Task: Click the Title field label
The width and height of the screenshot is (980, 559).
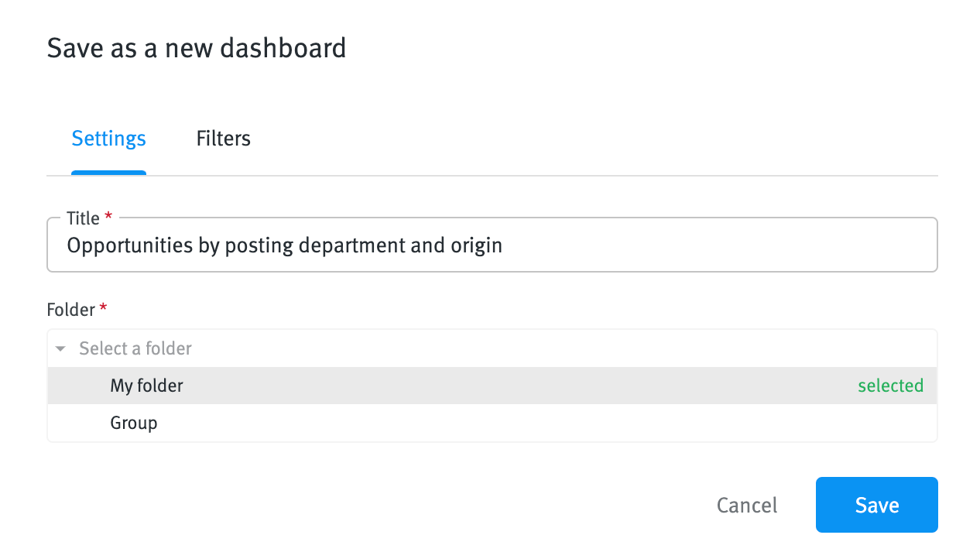Action: (84, 218)
